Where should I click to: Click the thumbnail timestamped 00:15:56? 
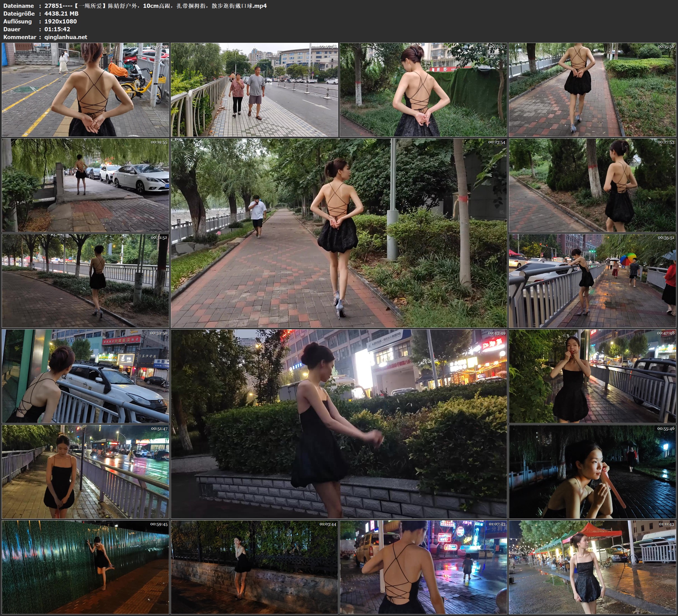pyautogui.click(x=593, y=89)
